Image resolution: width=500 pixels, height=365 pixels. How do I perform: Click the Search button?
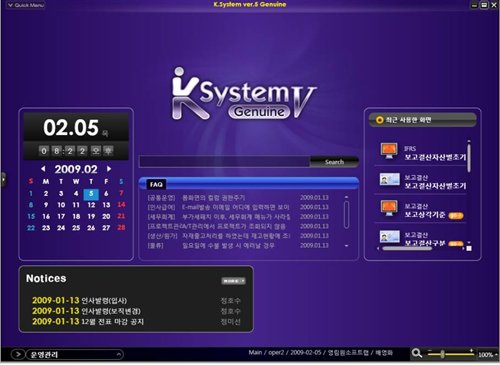click(x=334, y=162)
